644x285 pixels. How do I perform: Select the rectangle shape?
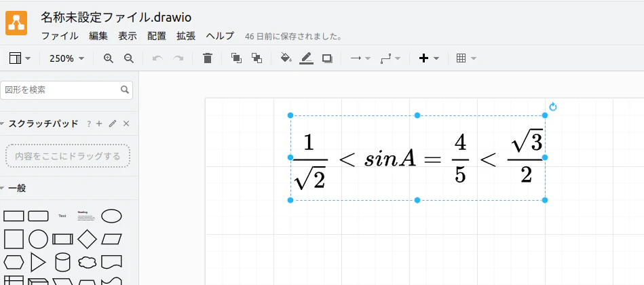(14, 216)
